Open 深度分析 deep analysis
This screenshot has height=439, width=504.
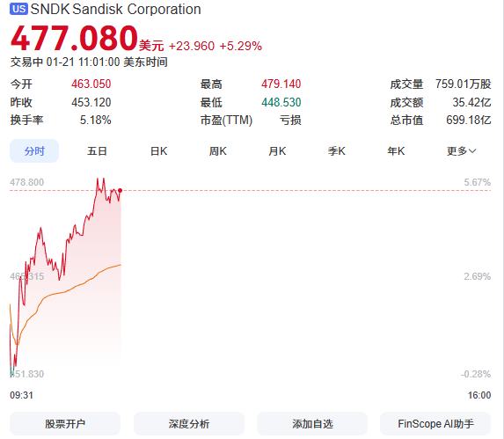coord(189,423)
